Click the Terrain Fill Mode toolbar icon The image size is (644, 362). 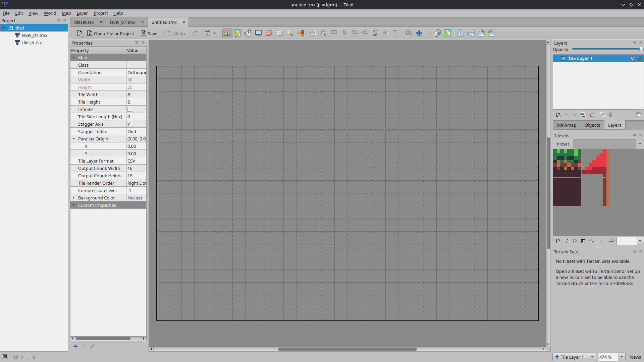coord(447,33)
